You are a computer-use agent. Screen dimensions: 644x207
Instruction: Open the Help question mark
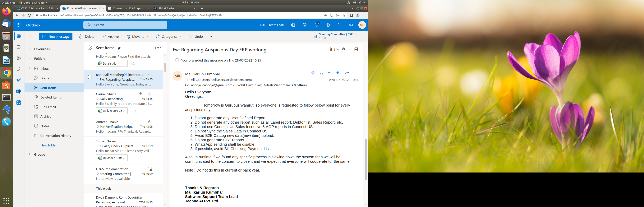(x=339, y=25)
